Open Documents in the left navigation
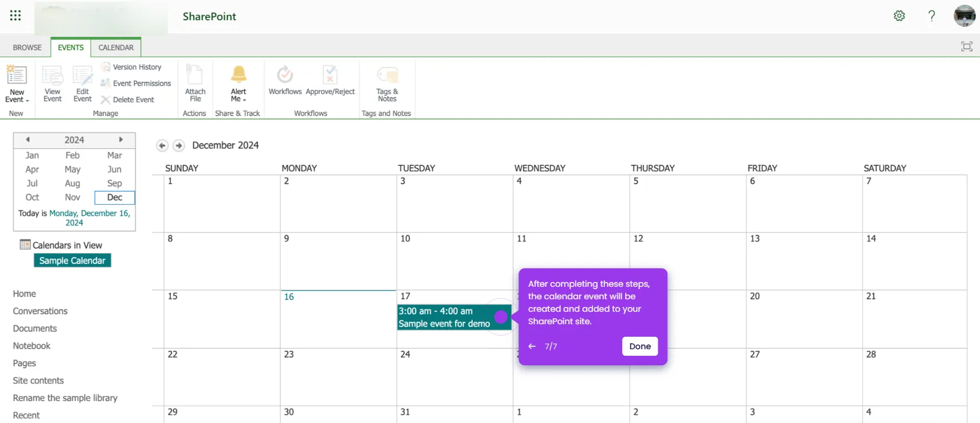The image size is (980, 423). tap(35, 328)
